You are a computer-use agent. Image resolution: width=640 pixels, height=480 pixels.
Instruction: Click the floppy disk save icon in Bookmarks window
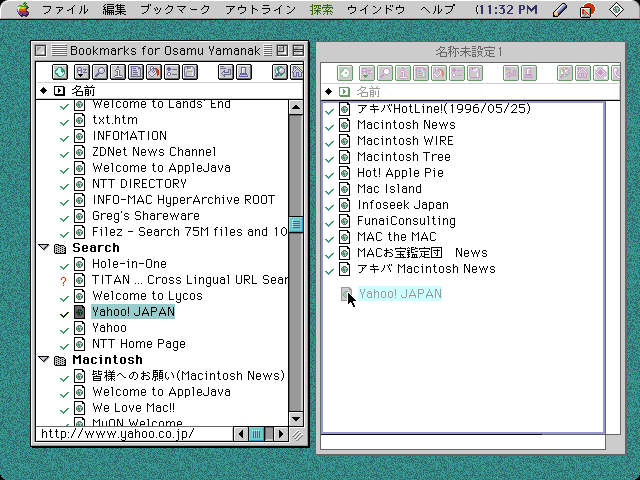coord(189,72)
